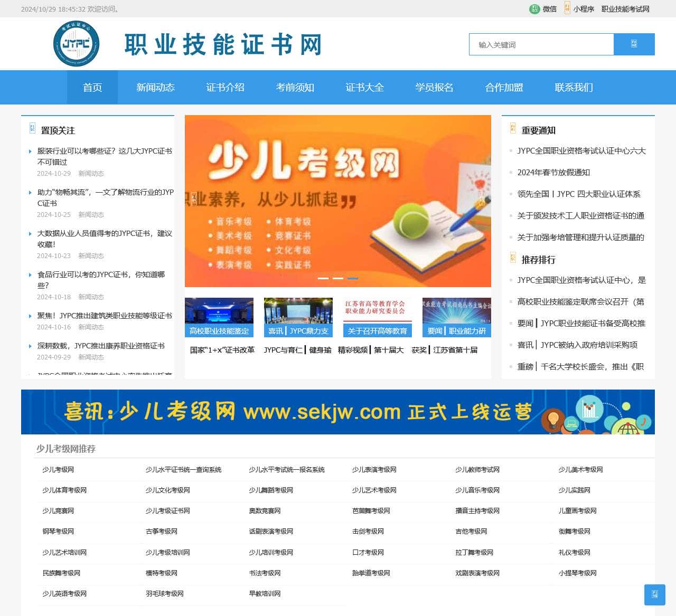This screenshot has width=676, height=616.
Task: Open the 少儿水平考试统一报名系统 link
Action: point(287,470)
